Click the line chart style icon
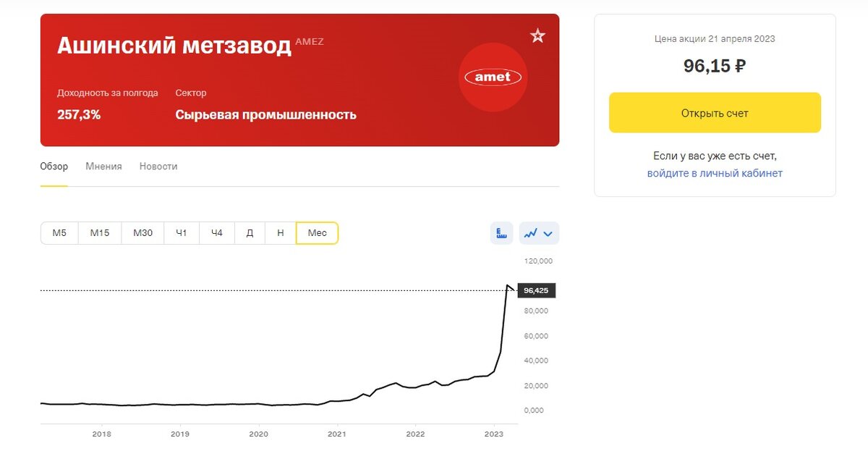Screen dimensions: 868x472 (532, 232)
